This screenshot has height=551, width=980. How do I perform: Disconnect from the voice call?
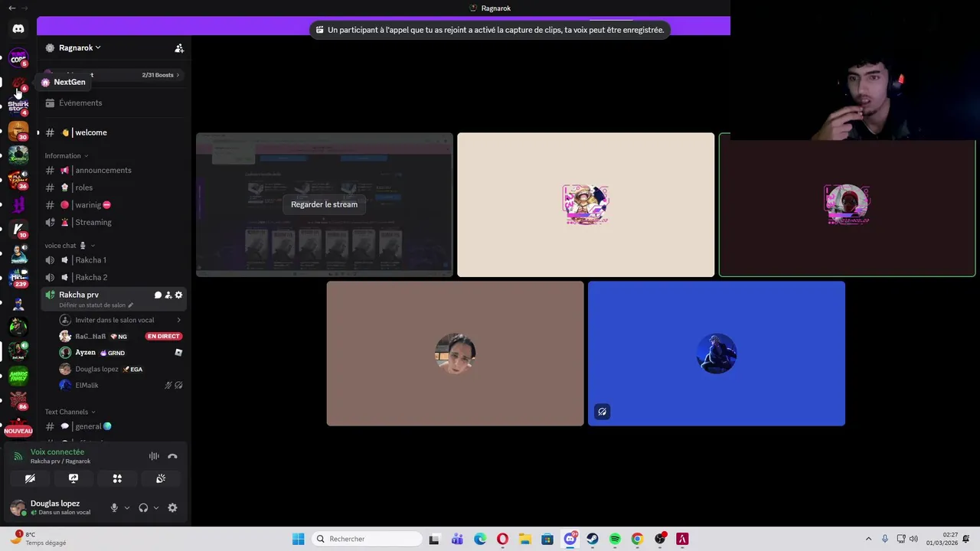point(172,456)
